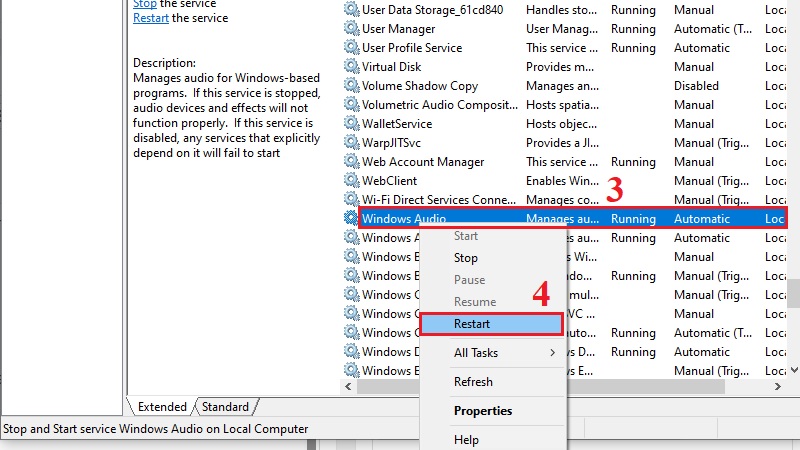Image resolution: width=800 pixels, height=450 pixels.
Task: Expand All Tasks submenu arrow
Action: [x=553, y=353]
